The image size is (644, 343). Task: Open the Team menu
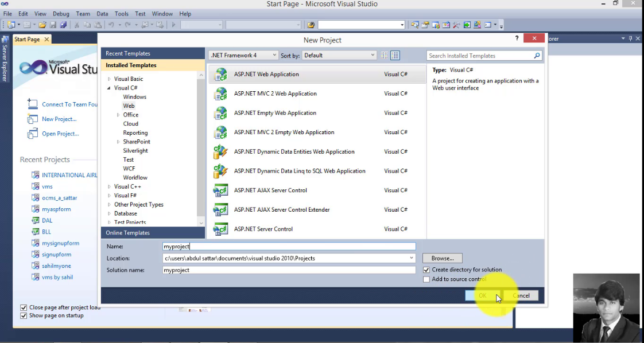(83, 14)
